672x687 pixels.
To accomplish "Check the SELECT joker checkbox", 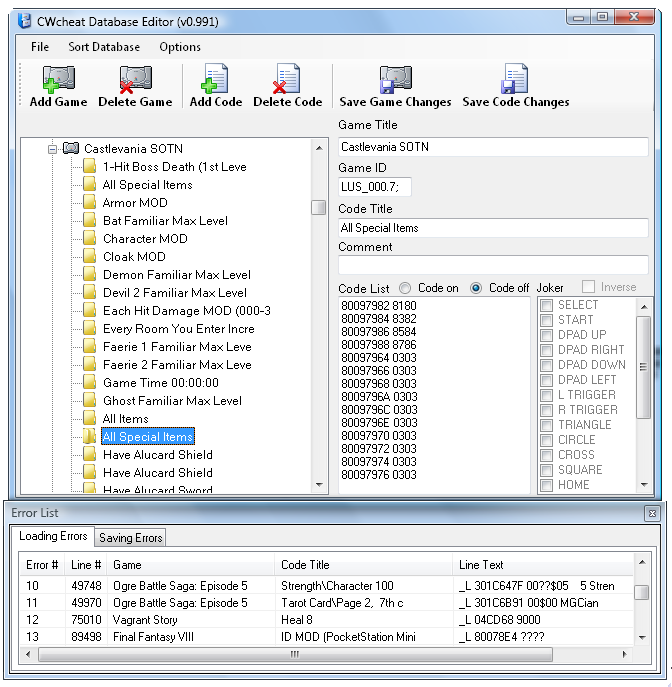I will 546,305.
